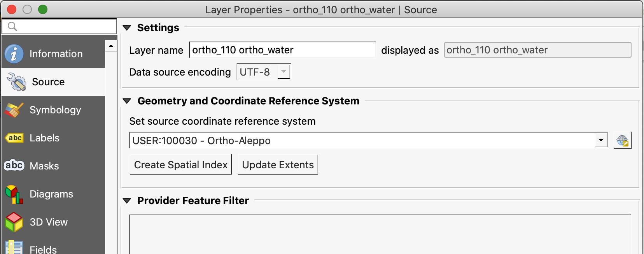Open the Data source encoding dropdown
This screenshot has height=254, width=644.
tap(264, 72)
